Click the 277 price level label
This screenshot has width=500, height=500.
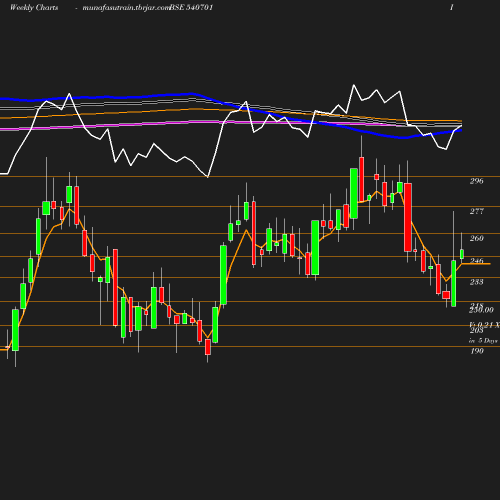point(477,211)
